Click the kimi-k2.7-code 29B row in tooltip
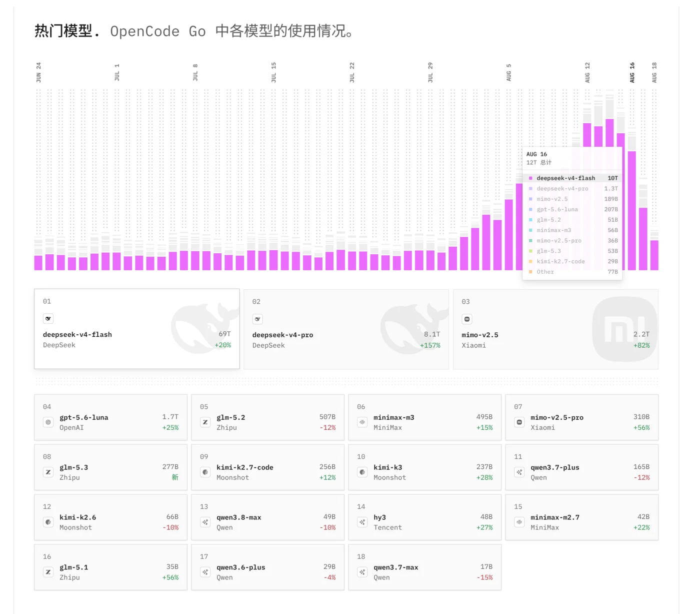The image size is (700, 614). click(572, 262)
